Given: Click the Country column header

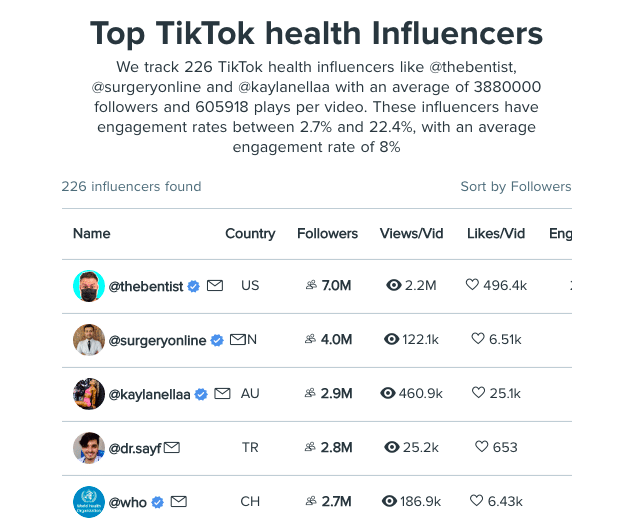Looking at the screenshot, I should (x=250, y=234).
